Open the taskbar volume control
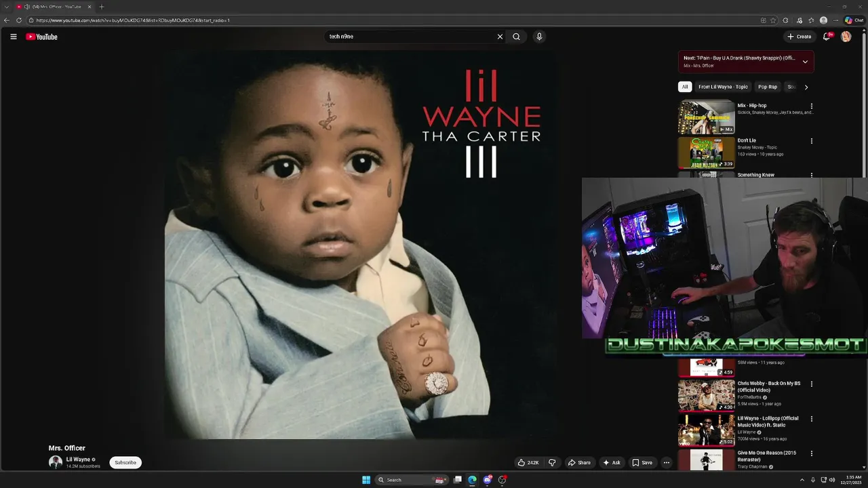The height and width of the screenshot is (488, 868). [832, 480]
